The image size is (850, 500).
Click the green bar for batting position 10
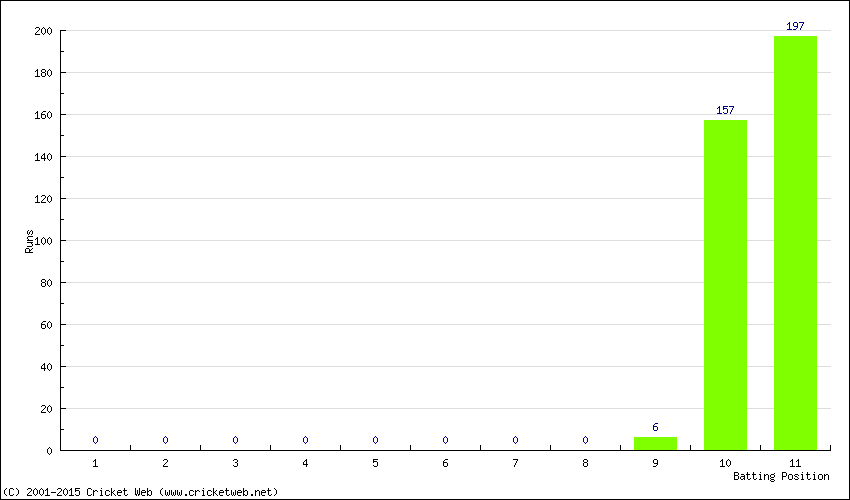(725, 285)
